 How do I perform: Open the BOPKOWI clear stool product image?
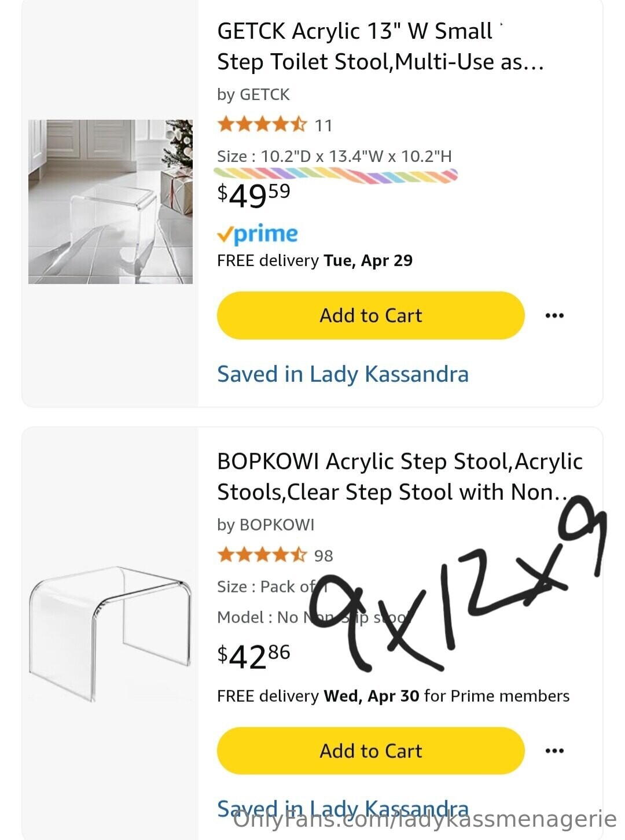111,633
